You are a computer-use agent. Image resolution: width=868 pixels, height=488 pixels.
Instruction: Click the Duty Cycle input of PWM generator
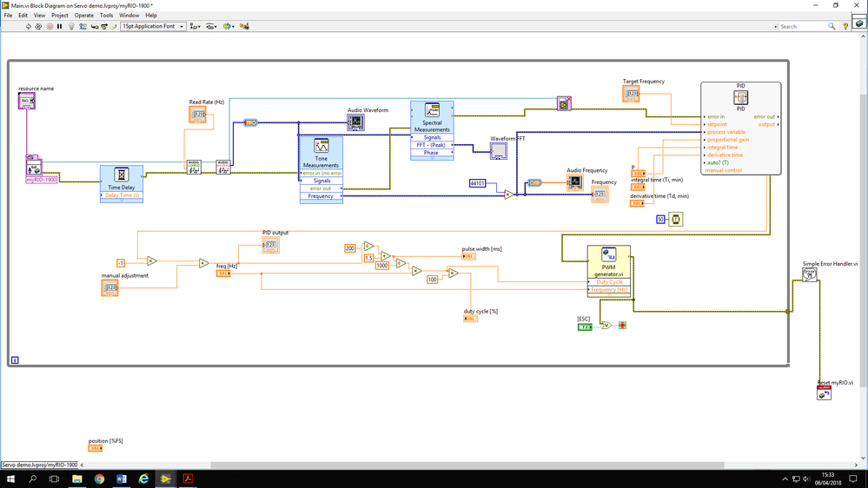click(x=609, y=282)
